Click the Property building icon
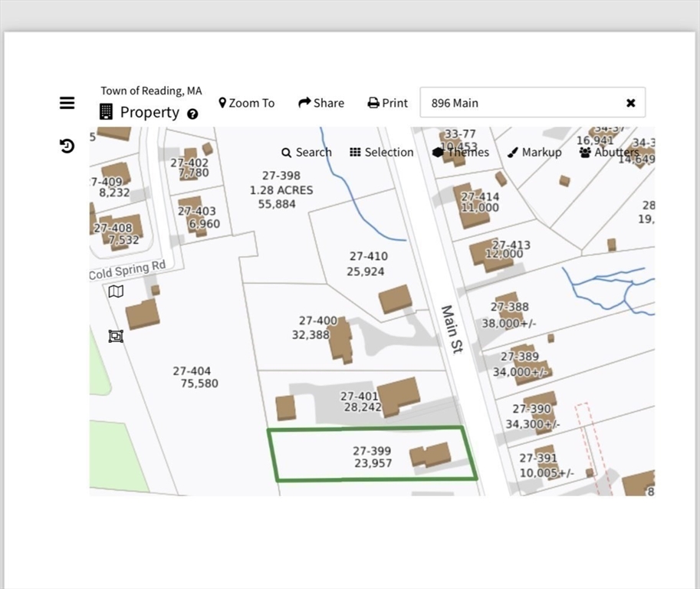This screenshot has width=700, height=589. [107, 112]
